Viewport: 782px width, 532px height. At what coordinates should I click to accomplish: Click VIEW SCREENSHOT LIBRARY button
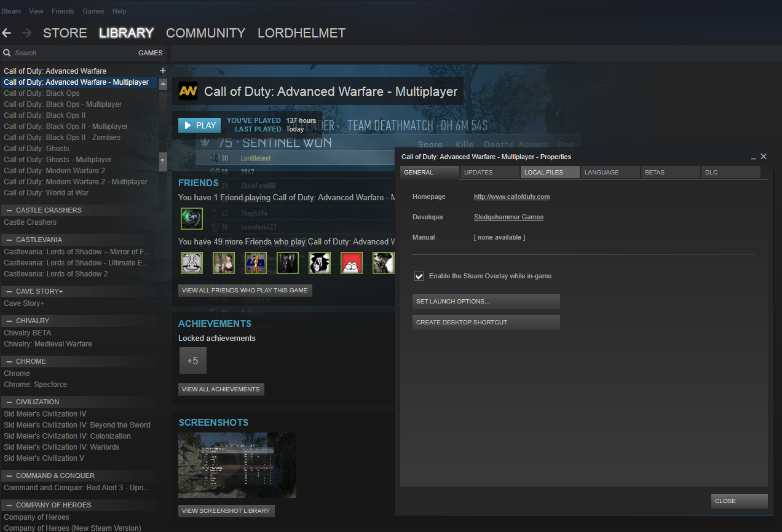click(x=226, y=511)
